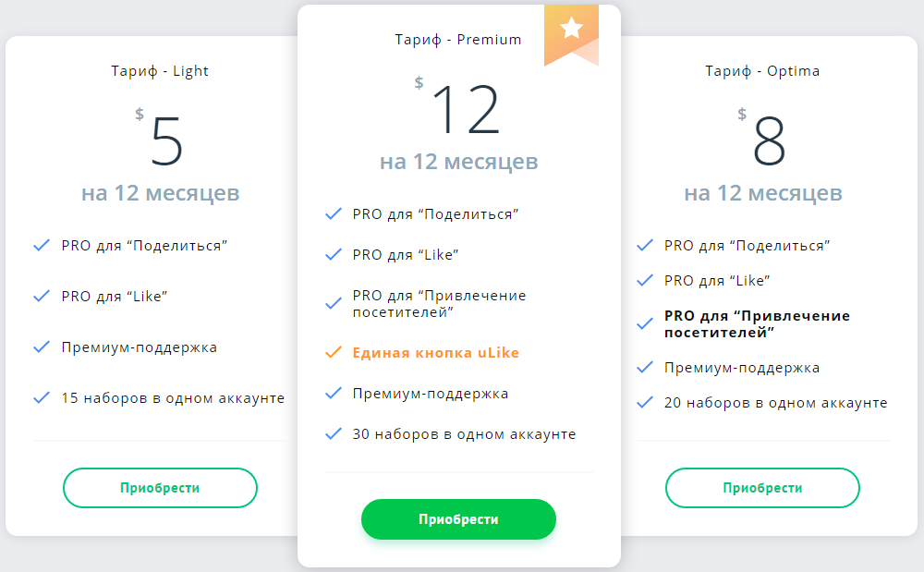
Task: Click the $12 price on Premium card
Action: pos(464,111)
